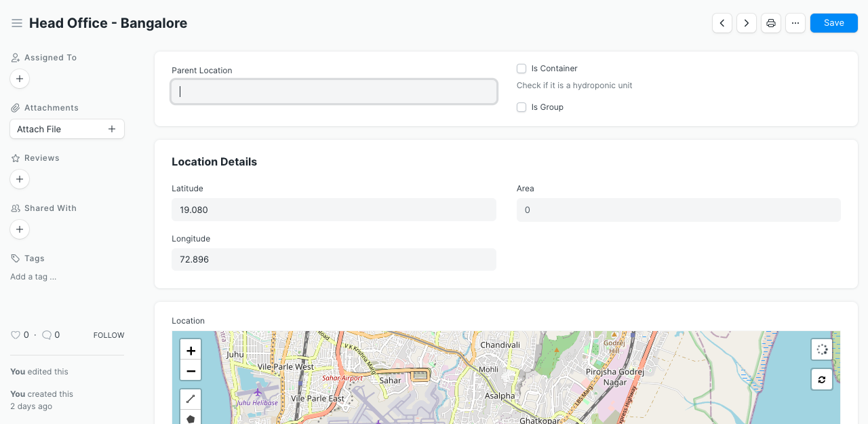868x424 pixels.
Task: Select the draw polyline map tool
Action: coord(191,400)
